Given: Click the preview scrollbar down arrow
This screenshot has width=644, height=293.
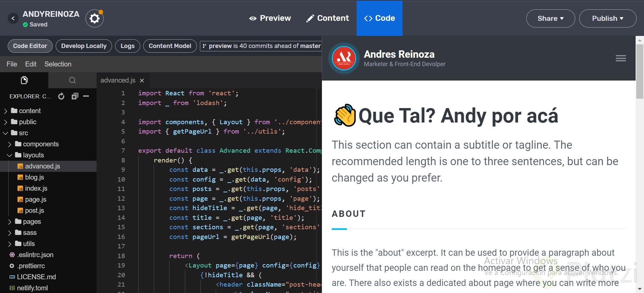Looking at the screenshot, I should point(640,289).
